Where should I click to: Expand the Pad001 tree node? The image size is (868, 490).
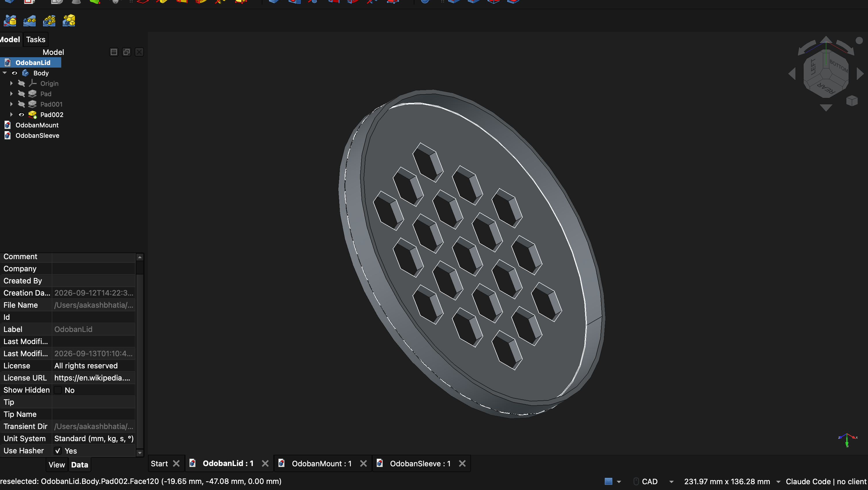coord(12,104)
